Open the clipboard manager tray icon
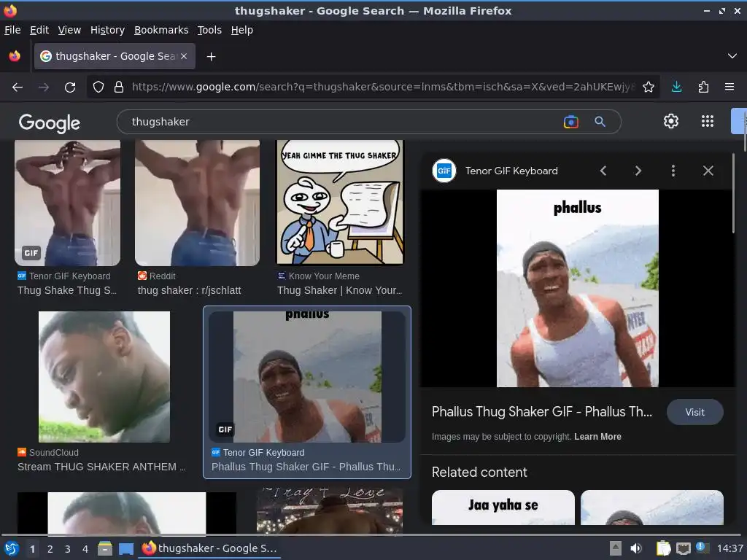The height and width of the screenshot is (560, 747). tap(662, 548)
